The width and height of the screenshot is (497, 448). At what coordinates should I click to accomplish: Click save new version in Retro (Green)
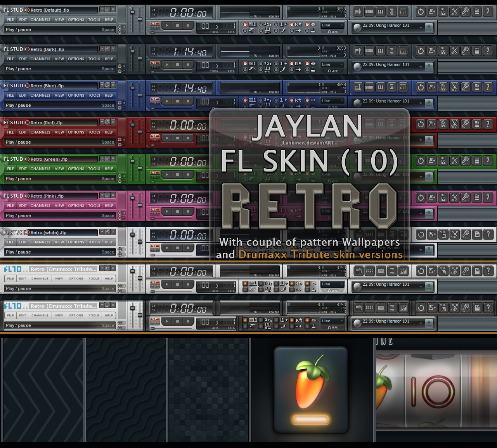432,161
